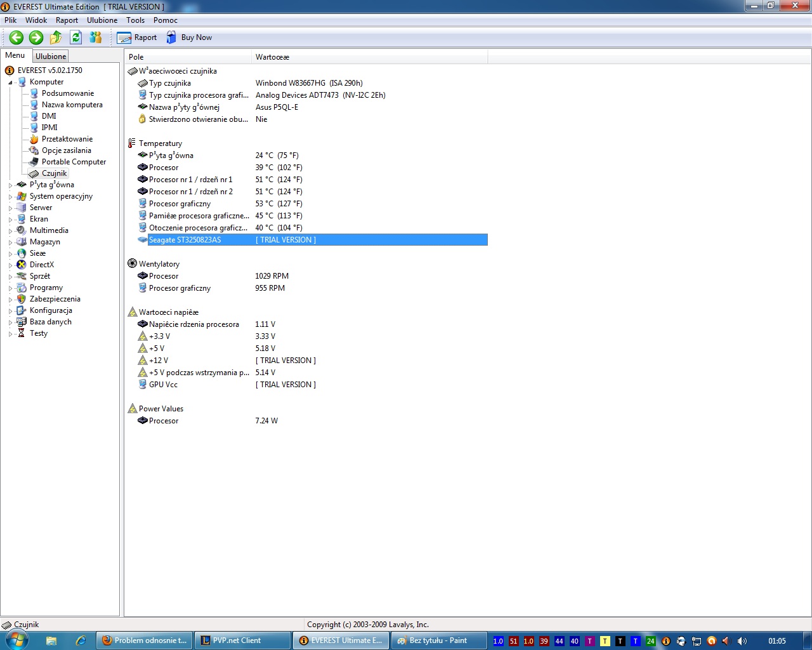Select the Testy hourglass category
This screenshot has width=812, height=650.
[x=38, y=333]
